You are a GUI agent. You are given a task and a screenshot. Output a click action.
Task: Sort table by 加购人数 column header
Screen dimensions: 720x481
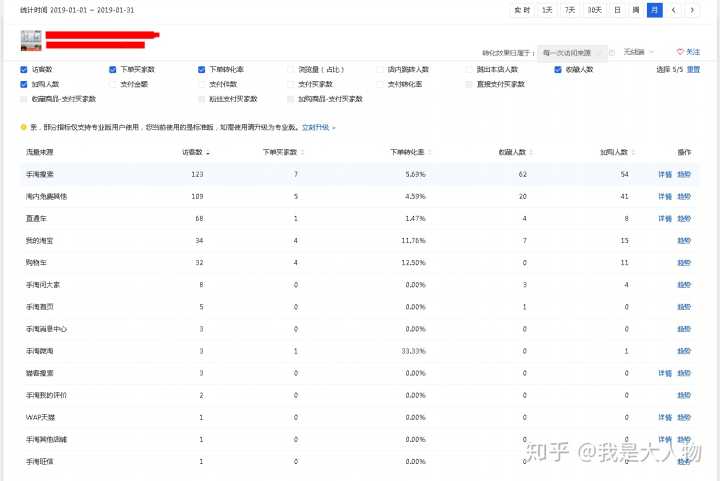pos(613,152)
